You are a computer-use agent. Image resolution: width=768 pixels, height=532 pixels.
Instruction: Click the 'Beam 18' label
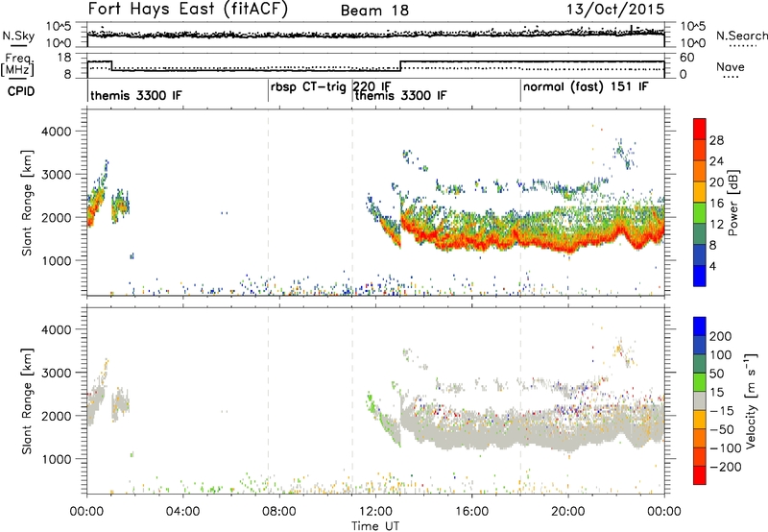374,11
